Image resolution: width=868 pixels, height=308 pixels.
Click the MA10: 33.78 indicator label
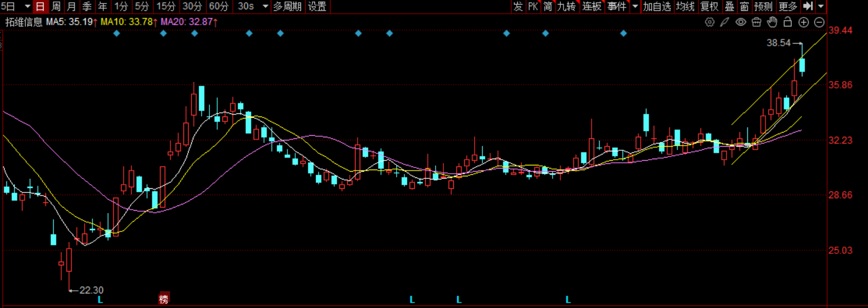click(x=129, y=22)
